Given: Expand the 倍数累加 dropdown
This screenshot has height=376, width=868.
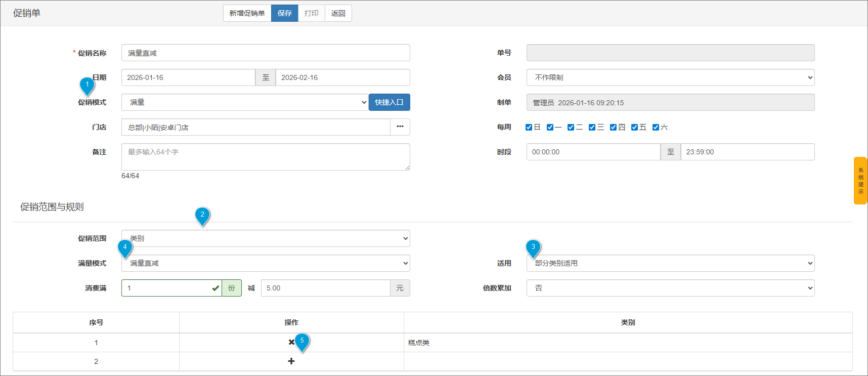Looking at the screenshot, I should tap(670, 288).
